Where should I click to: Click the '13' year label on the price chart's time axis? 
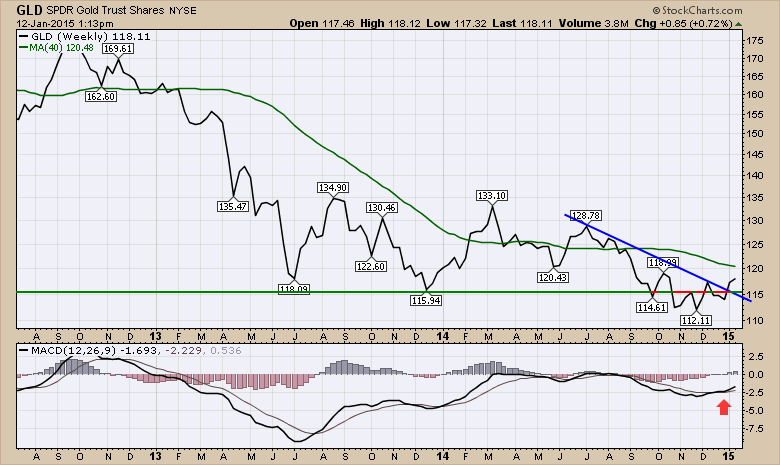coord(155,336)
